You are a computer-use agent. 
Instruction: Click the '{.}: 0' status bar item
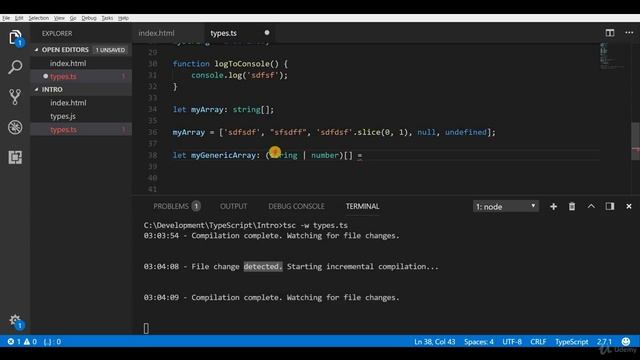(x=52, y=342)
